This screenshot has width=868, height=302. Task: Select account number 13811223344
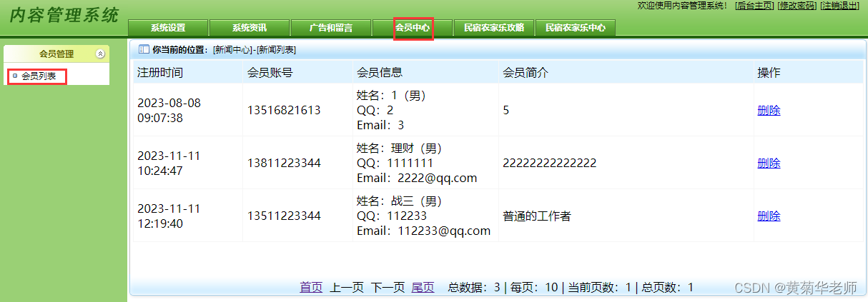284,163
